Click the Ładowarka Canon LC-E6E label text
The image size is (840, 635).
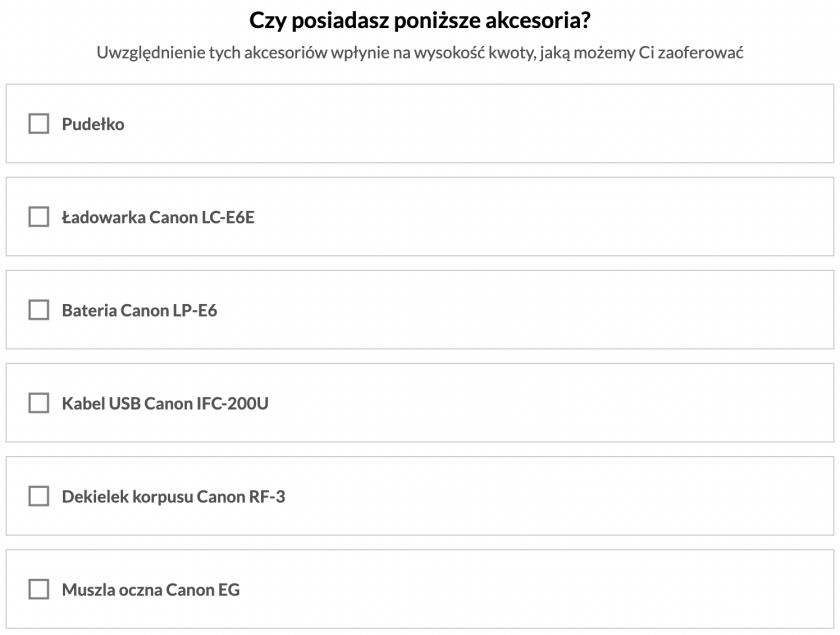[x=159, y=218]
